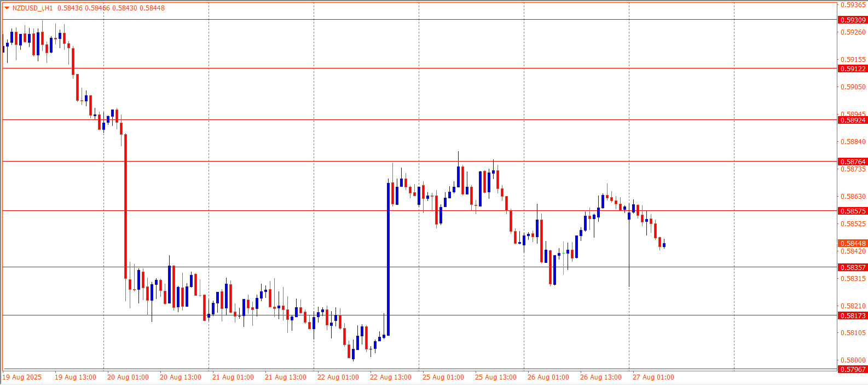Select the 25 Aug 01:00 time label

443,377
